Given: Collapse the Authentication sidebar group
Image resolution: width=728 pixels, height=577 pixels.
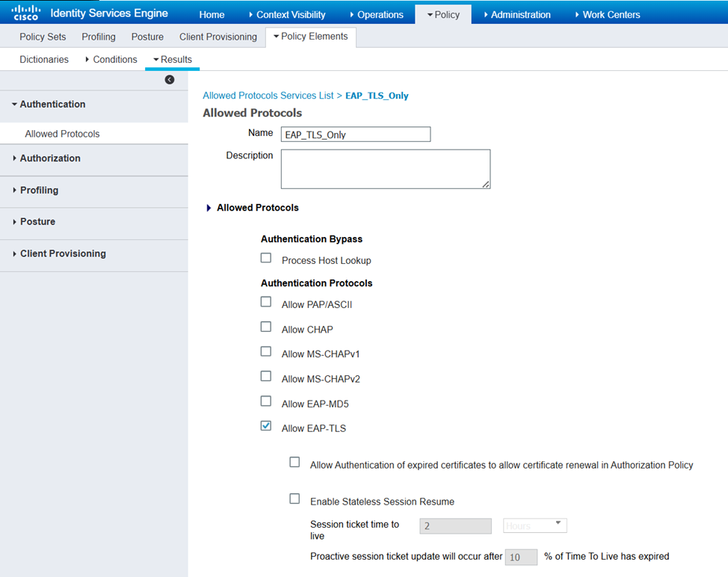Looking at the screenshot, I should (14, 105).
